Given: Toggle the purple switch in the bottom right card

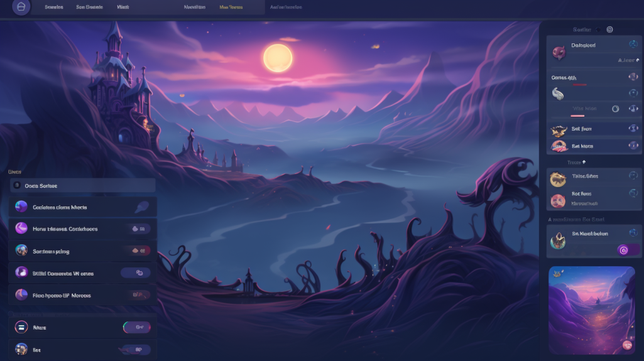Looking at the screenshot, I should coord(628,250).
